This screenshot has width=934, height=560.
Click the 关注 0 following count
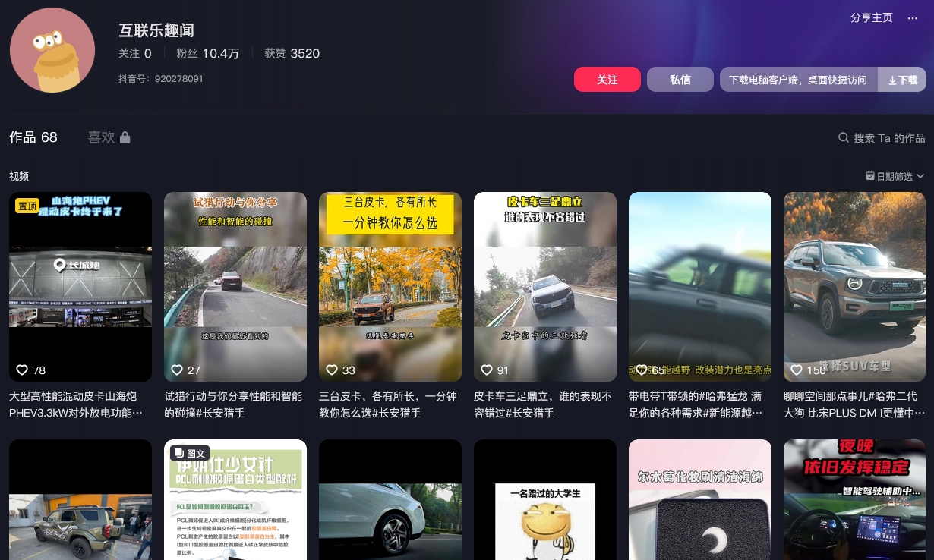135,53
